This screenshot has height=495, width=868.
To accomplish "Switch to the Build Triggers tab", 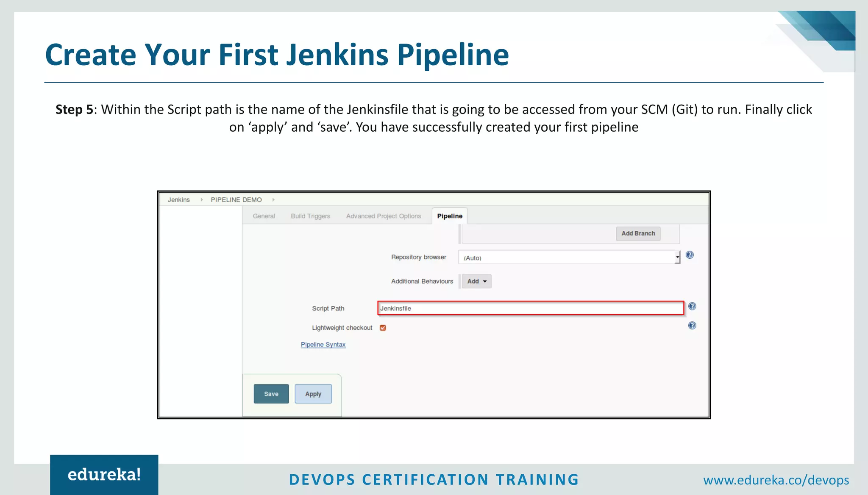I will [x=310, y=216].
